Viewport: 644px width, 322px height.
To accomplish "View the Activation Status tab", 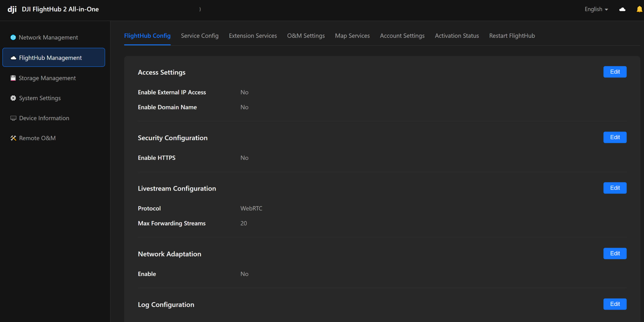I will (x=457, y=36).
